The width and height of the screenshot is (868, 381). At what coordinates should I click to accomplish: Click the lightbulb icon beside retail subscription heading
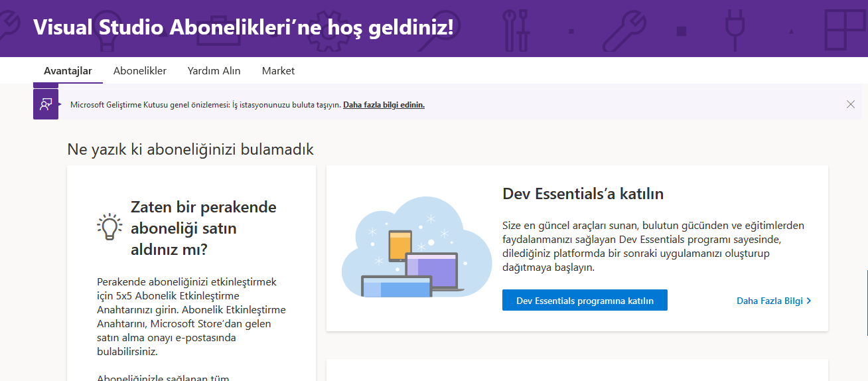109,227
